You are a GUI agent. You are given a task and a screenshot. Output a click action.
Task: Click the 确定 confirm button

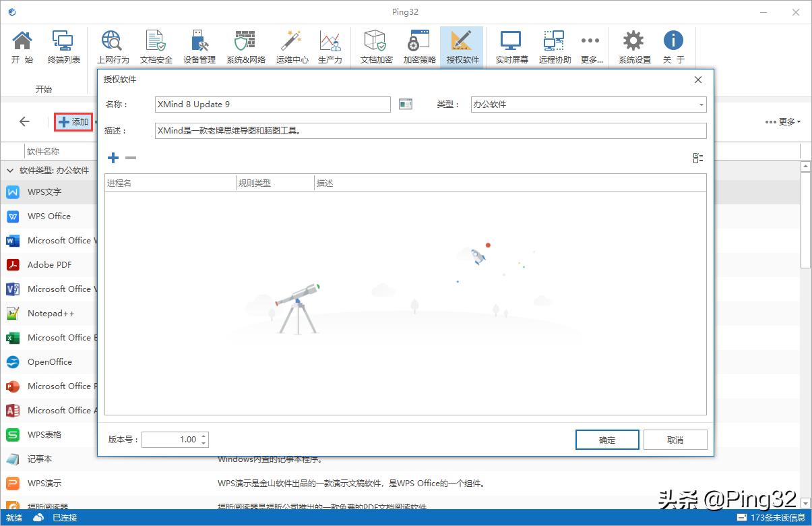[x=607, y=440]
